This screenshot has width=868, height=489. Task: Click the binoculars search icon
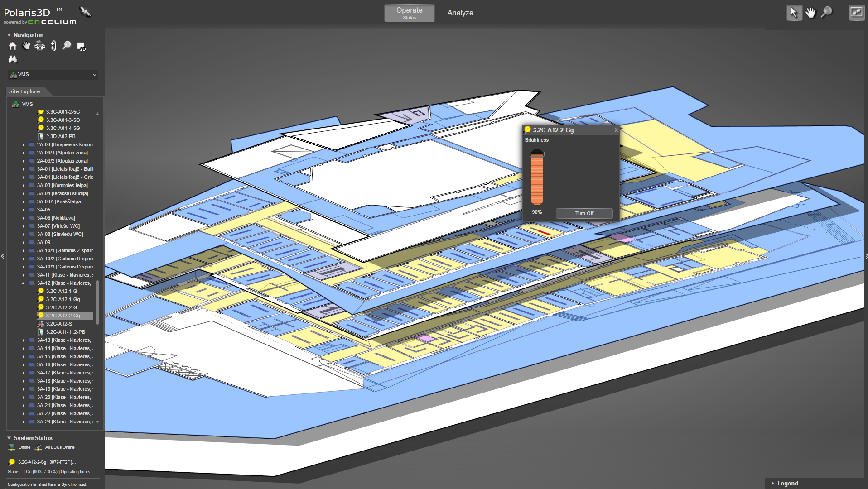(x=13, y=59)
